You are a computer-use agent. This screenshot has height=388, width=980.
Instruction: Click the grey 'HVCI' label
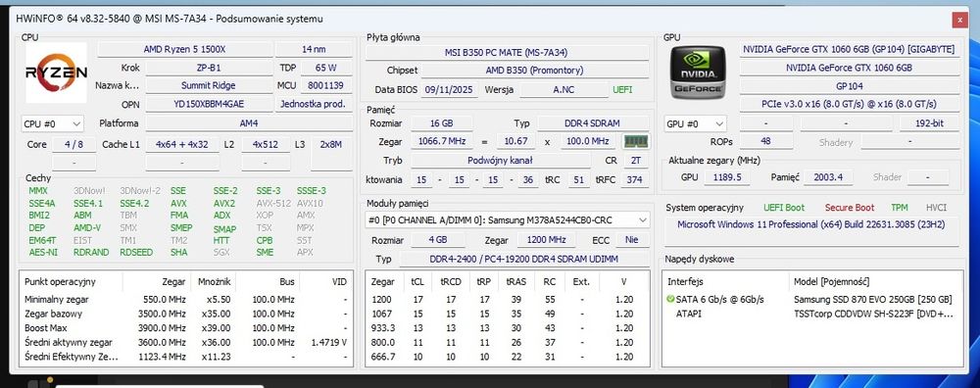[x=936, y=208]
